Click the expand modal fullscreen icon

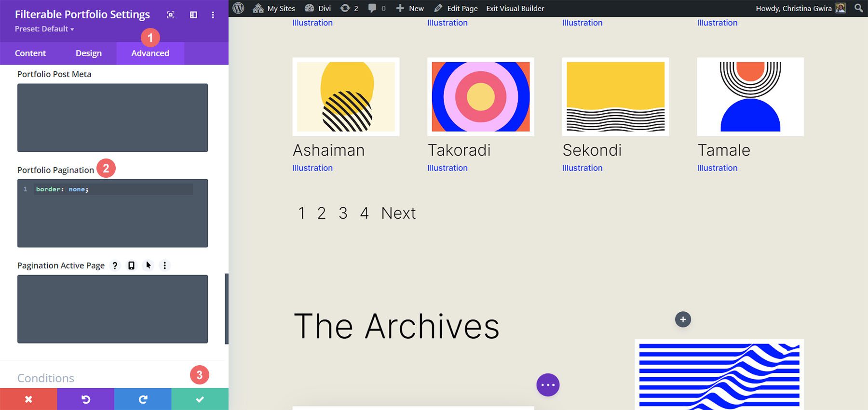[x=171, y=15]
